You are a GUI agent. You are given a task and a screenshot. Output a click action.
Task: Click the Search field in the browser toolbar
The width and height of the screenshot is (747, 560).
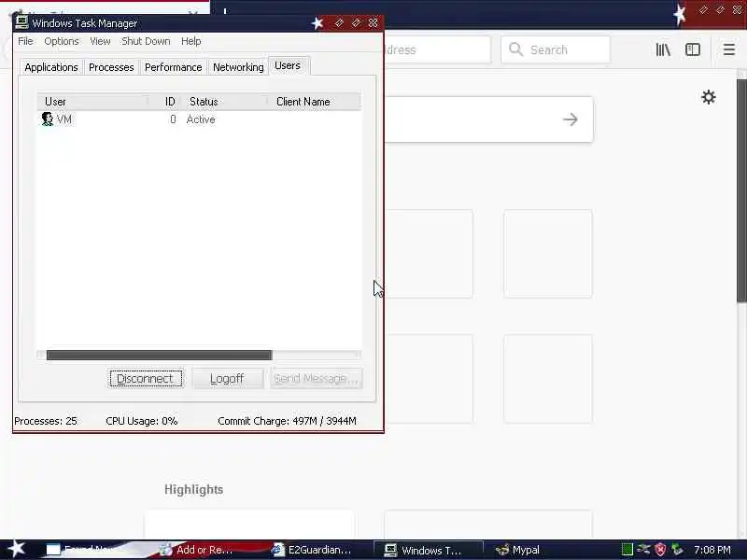[556, 49]
